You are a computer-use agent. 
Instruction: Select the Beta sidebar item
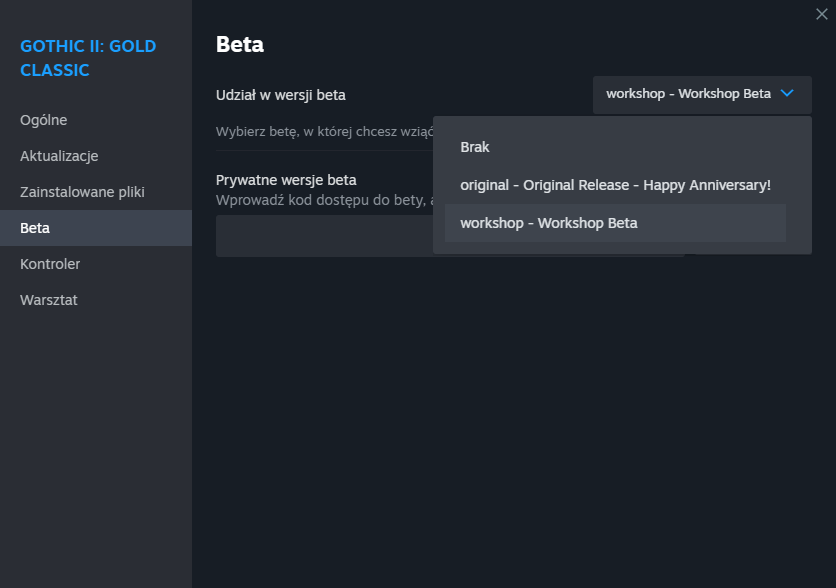pyautogui.click(x=35, y=228)
